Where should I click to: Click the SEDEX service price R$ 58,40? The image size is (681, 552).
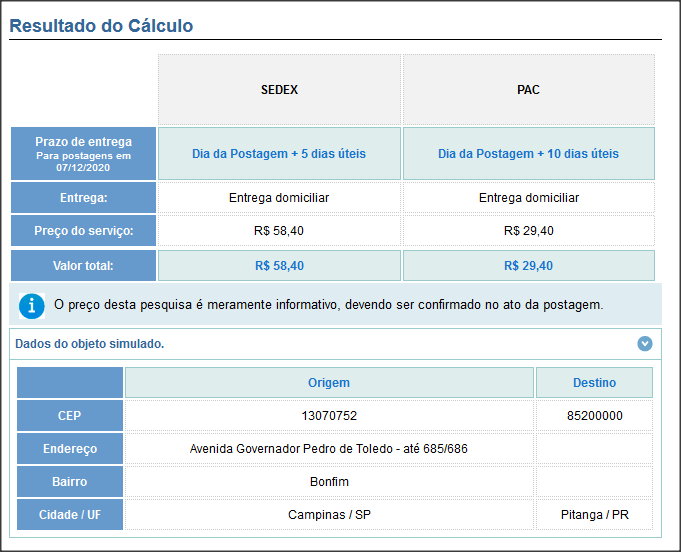coord(279,231)
